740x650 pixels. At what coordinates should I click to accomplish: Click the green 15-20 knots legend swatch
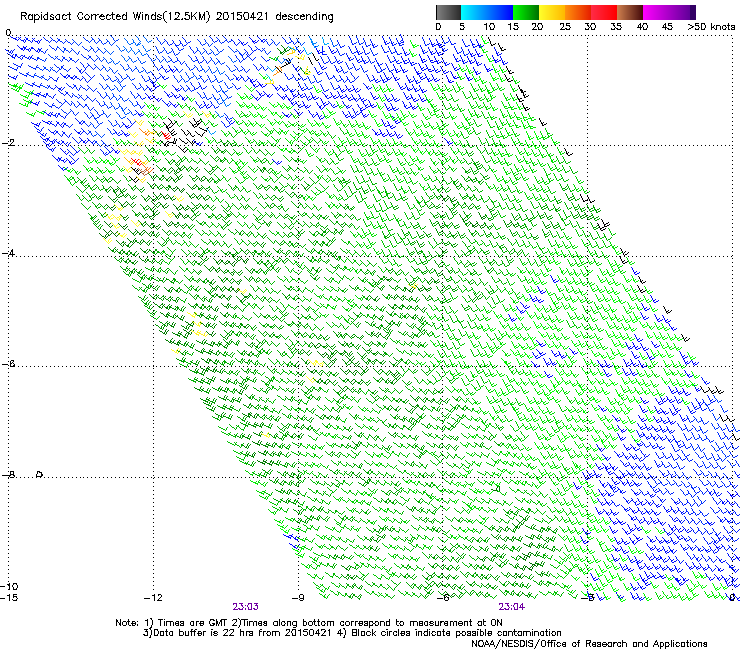526,12
